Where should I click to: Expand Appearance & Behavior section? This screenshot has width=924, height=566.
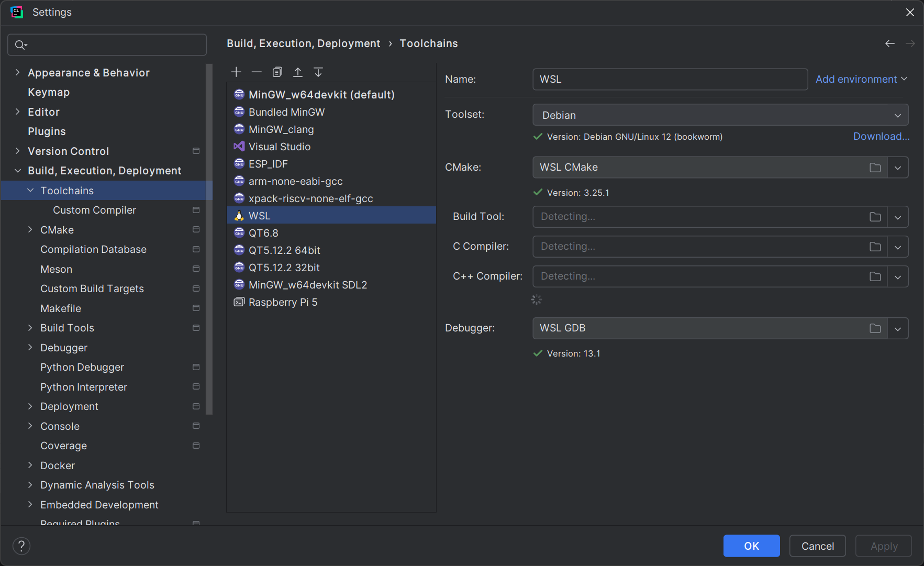18,73
